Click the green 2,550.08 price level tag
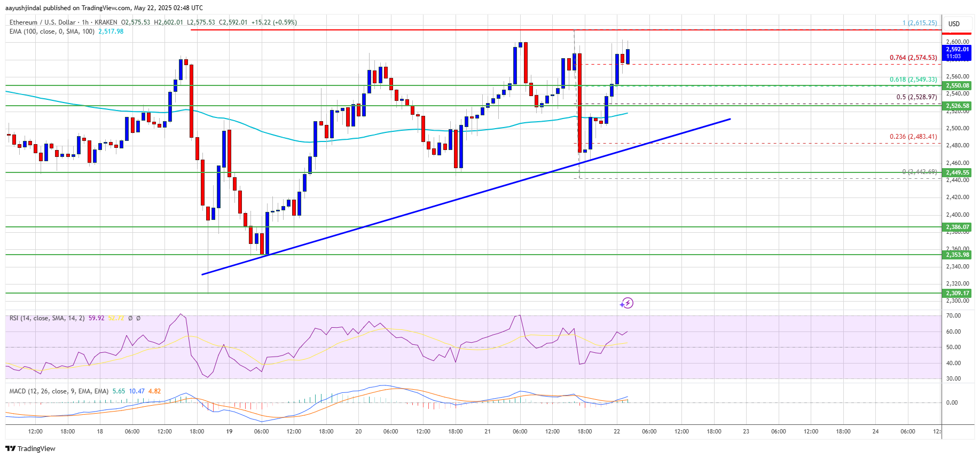Image resolution: width=980 pixels, height=458 pixels. [957, 85]
